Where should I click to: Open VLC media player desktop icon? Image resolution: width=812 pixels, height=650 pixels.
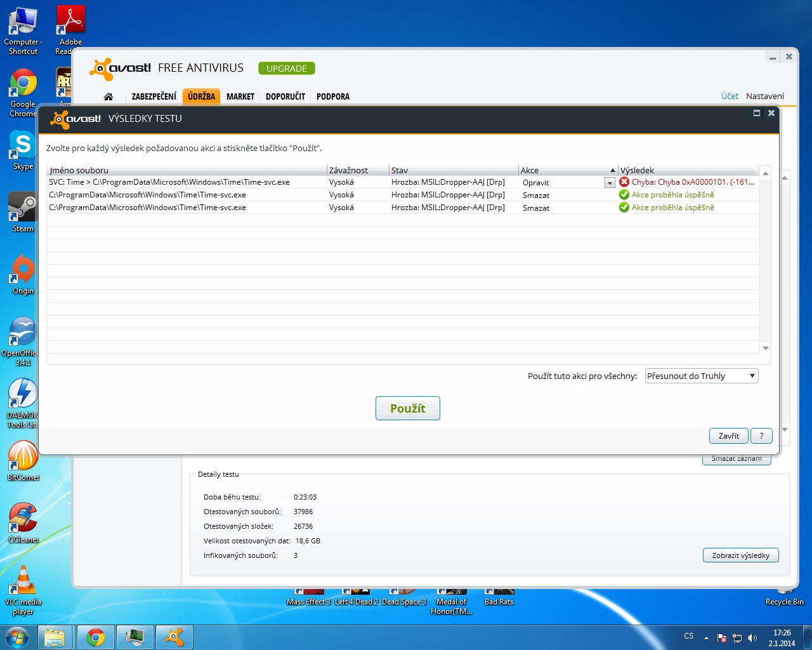pos(23,590)
